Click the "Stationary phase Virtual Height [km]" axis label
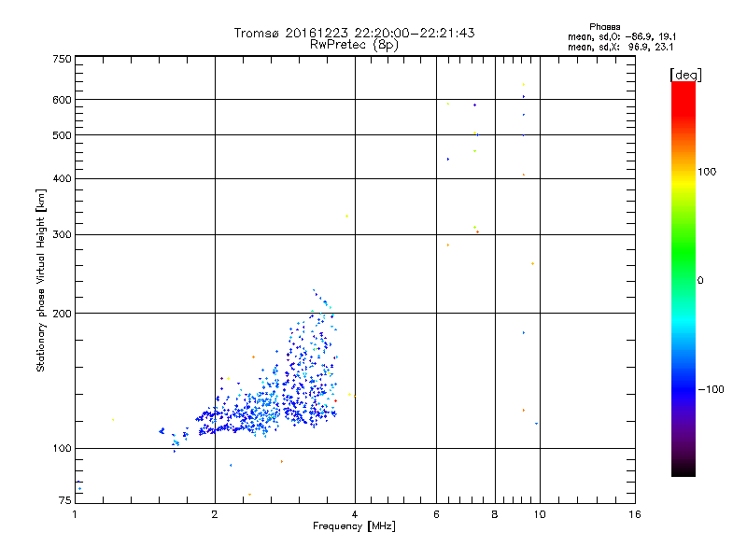This screenshot has width=747, height=560. click(41, 281)
